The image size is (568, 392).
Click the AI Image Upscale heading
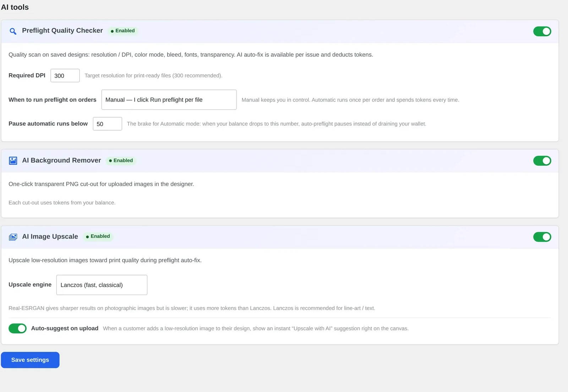50,236
